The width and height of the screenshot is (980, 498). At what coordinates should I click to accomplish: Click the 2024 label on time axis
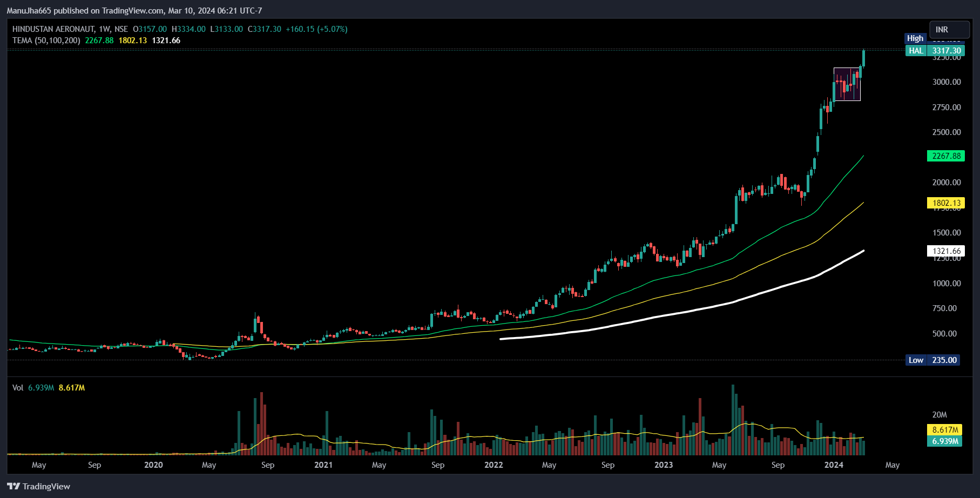[x=834, y=465]
